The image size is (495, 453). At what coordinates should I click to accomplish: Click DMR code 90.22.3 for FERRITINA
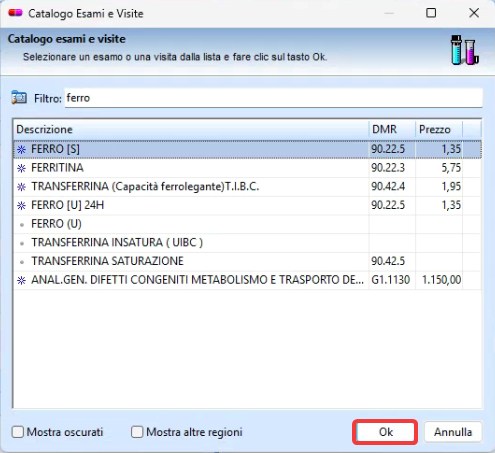click(x=388, y=168)
